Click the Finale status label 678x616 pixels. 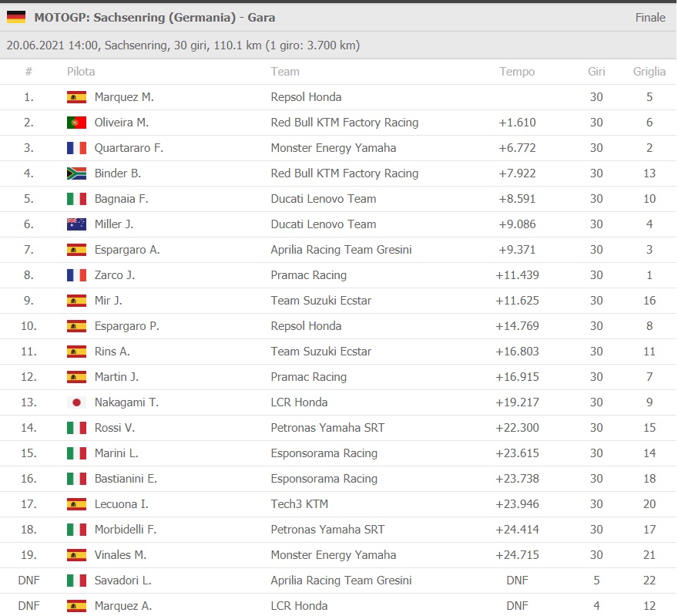(650, 17)
